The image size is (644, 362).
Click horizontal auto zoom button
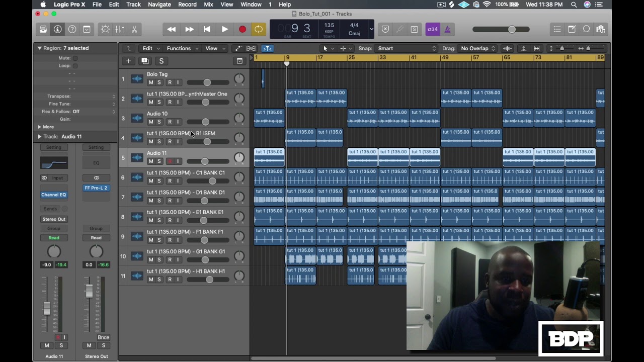point(537,48)
